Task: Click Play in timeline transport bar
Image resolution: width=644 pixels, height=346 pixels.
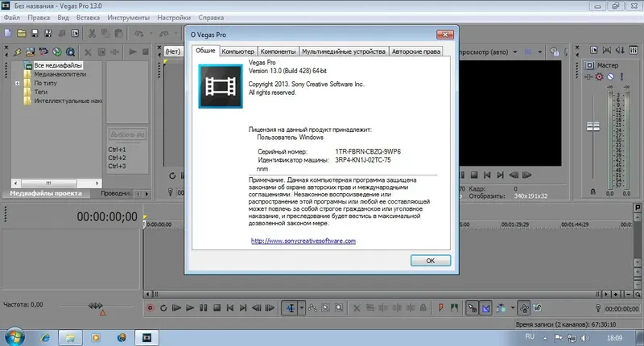Action: point(190,308)
